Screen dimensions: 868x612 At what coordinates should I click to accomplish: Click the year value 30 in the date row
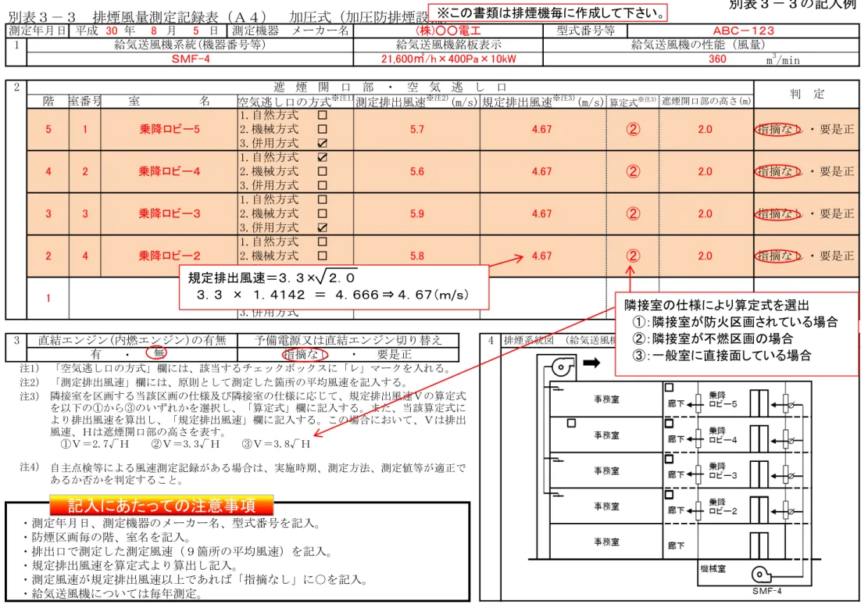[x=112, y=31]
